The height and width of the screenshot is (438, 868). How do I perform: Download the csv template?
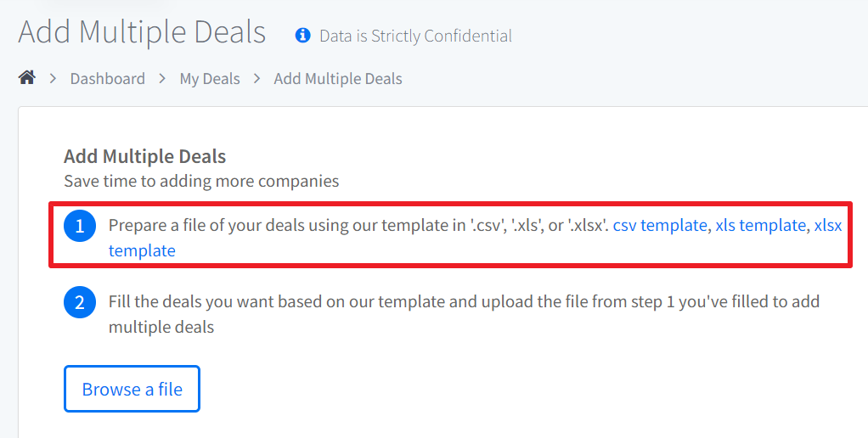pyautogui.click(x=660, y=225)
